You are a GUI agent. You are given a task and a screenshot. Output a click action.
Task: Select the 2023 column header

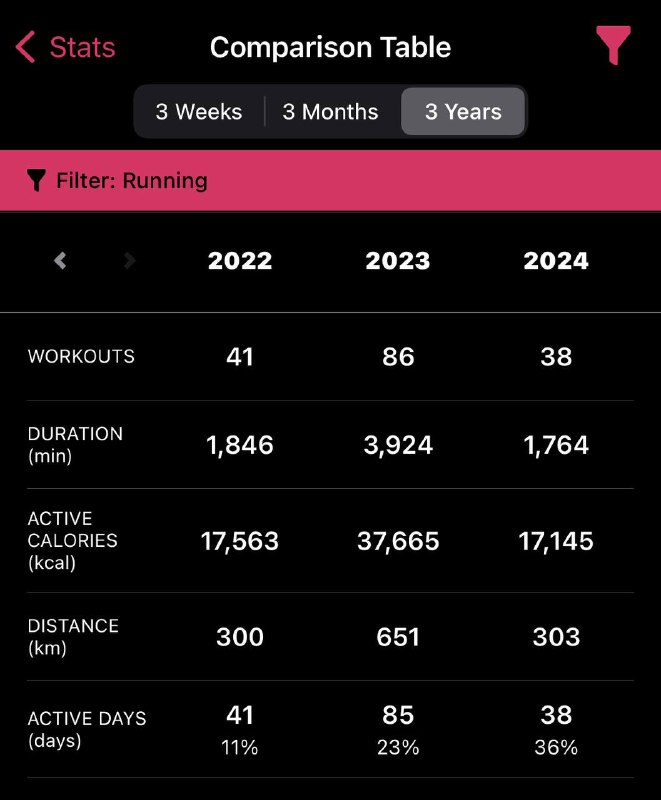coord(398,261)
